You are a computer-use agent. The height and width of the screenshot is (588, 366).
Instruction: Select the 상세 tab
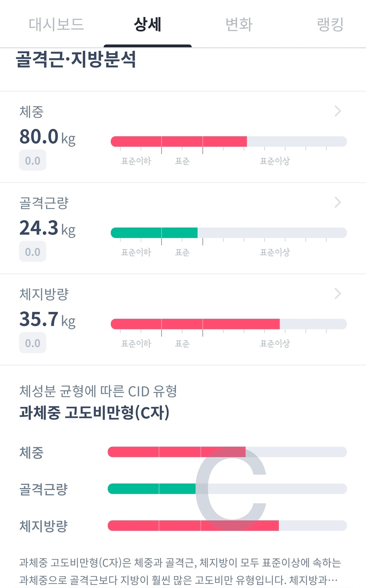click(x=148, y=24)
